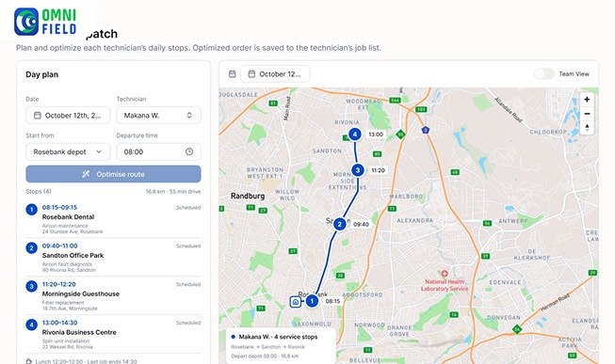Viewport: 615px width, 364px height.
Task: Click the 09:40–11:00 time slot
Action: (x=59, y=245)
